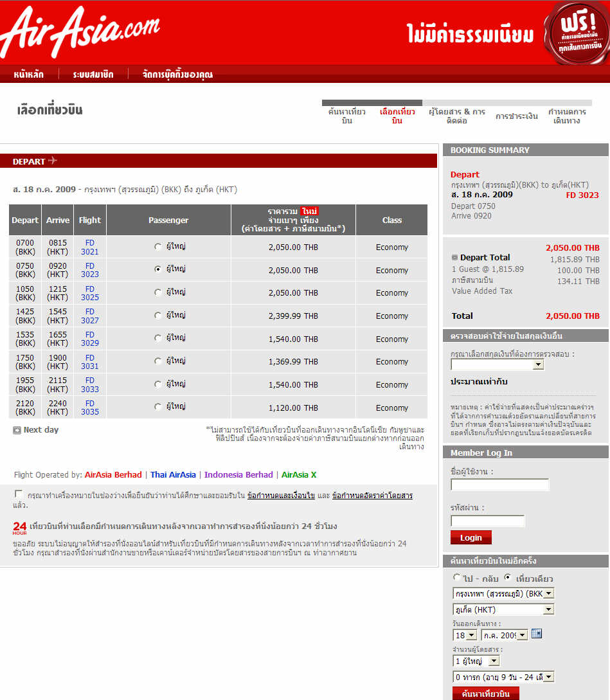Click the 1,369.99 THB fare cell
The image size is (610, 700).
click(293, 362)
